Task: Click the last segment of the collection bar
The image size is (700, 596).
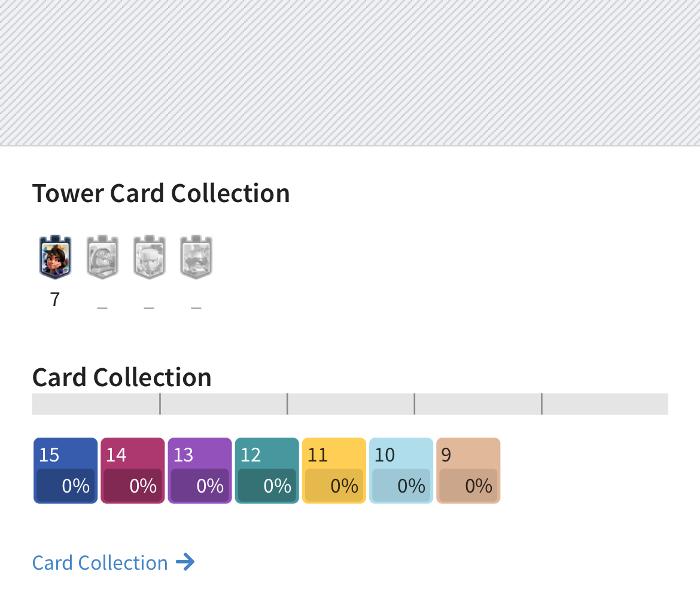Action: [605, 404]
